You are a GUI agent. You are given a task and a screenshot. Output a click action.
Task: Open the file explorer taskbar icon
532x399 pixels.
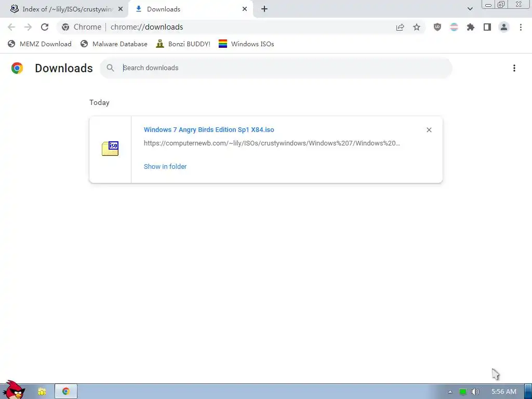tap(42, 392)
